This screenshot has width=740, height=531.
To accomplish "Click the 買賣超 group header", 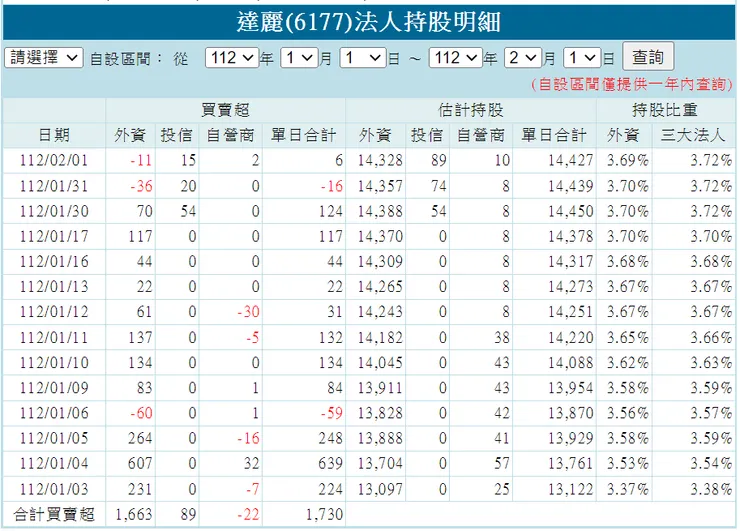I will [225, 110].
